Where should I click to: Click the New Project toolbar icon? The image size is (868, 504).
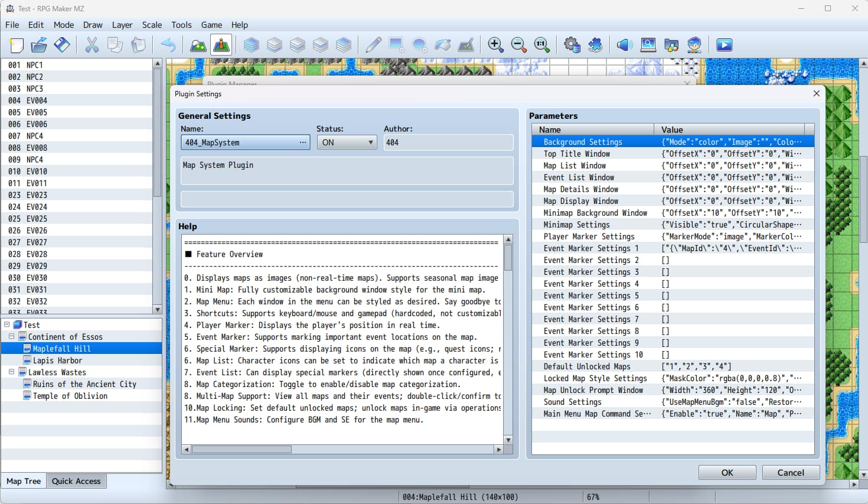[17, 45]
